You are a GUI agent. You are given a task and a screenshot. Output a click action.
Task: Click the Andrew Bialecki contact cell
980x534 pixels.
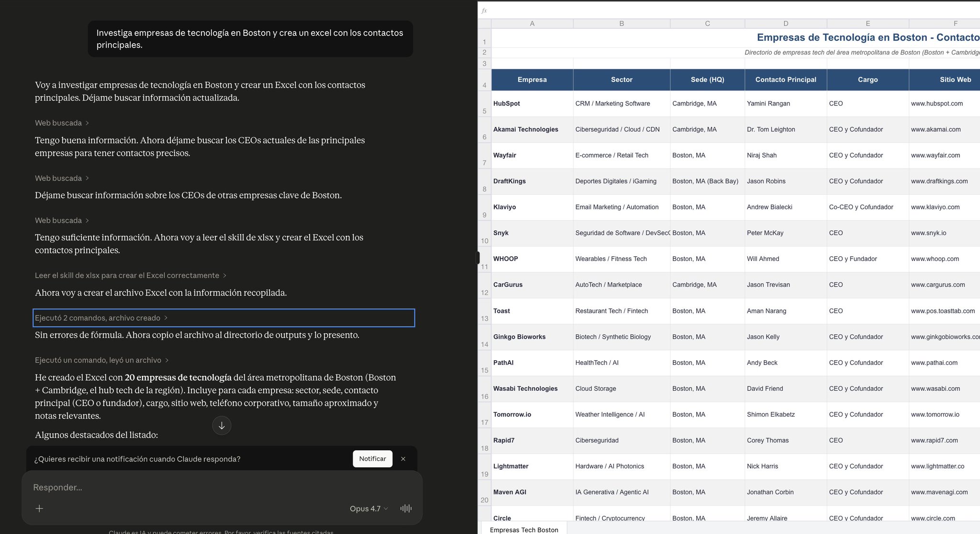coord(786,207)
